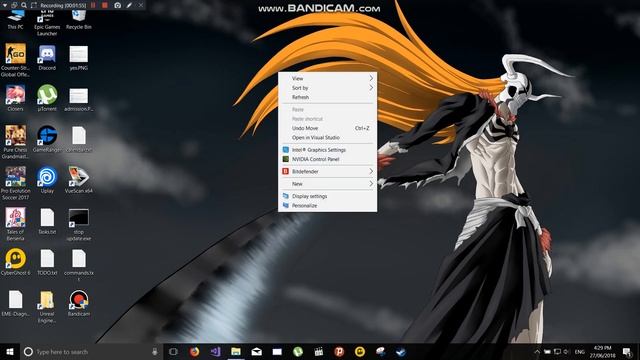Select the Recycle Bin icon
Image resolution: width=640 pixels, height=360 pixels.
78,20
